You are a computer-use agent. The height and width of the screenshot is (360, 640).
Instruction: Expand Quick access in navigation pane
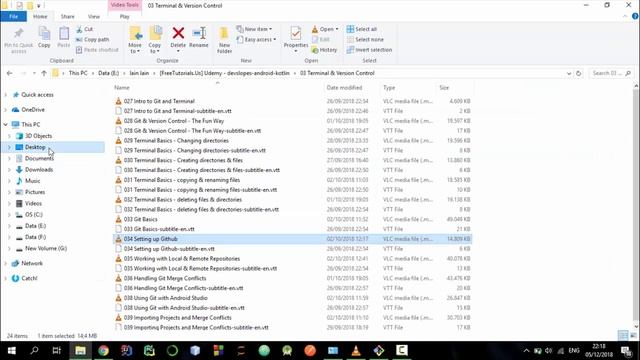[6, 95]
